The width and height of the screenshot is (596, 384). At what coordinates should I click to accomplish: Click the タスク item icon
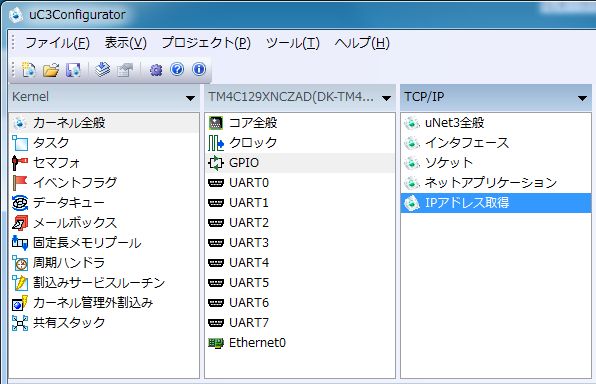(x=20, y=143)
